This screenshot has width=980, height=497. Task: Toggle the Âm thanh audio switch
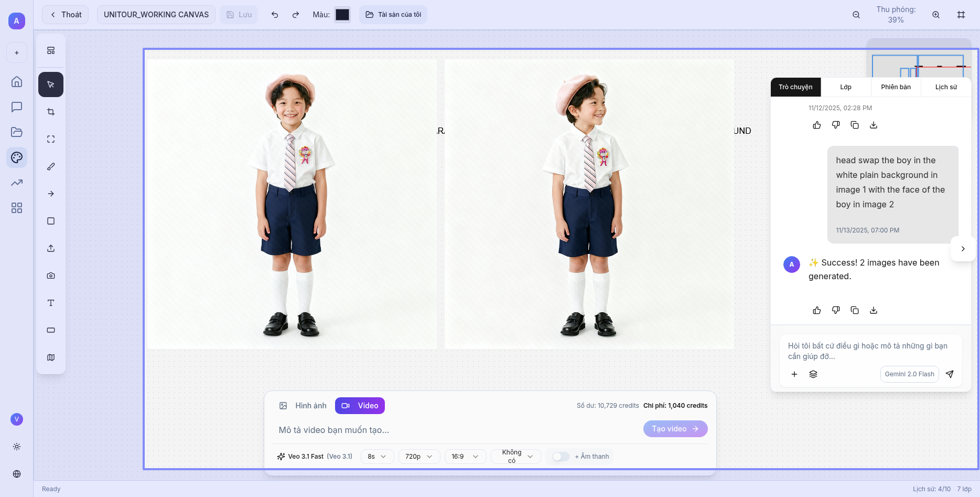pyautogui.click(x=561, y=457)
